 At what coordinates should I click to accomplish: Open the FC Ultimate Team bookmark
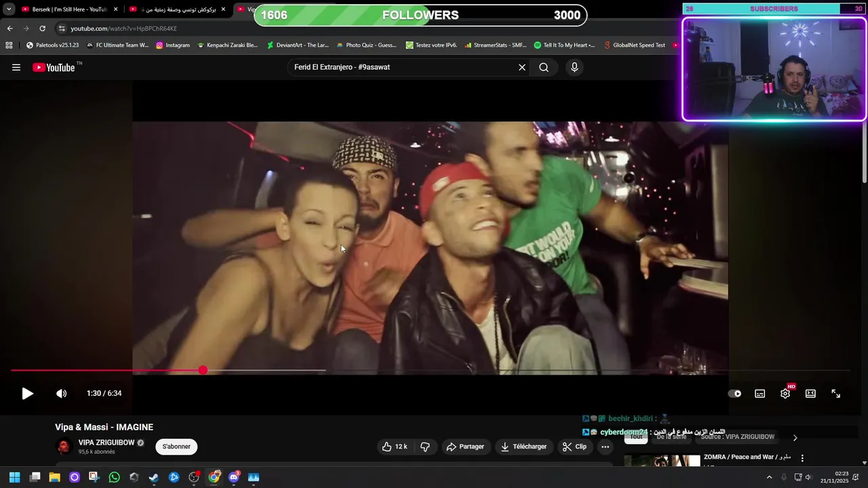point(117,45)
